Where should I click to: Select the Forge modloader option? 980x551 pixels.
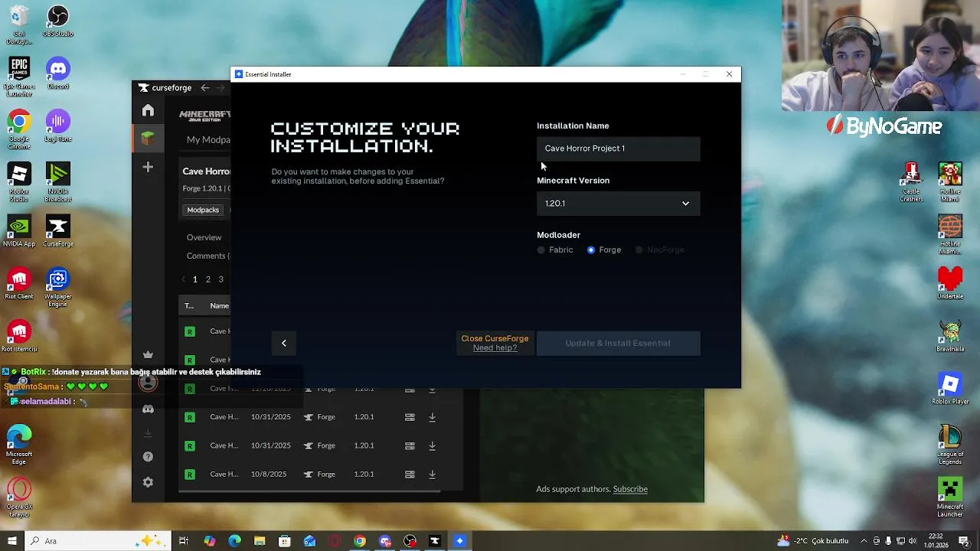click(604, 250)
